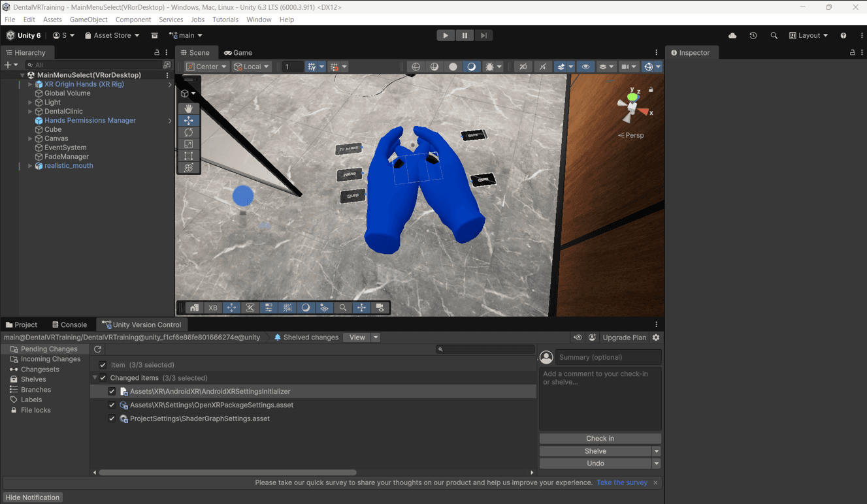The height and width of the screenshot is (504, 867).
Task: Expand the Canvas hierarchy item
Action: point(30,138)
